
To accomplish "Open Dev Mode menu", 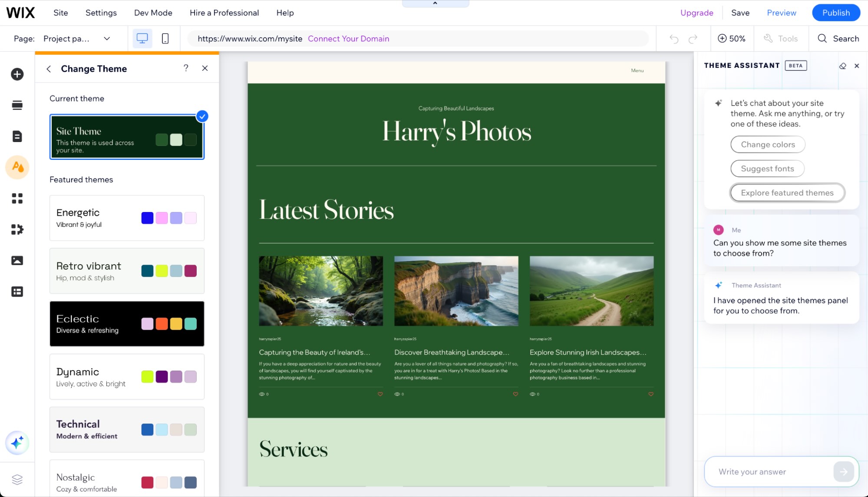I will coord(153,13).
